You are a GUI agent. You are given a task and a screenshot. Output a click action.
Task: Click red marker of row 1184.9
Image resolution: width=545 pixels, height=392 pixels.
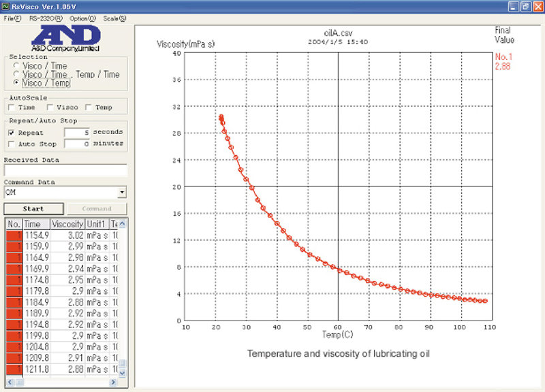coord(14,301)
